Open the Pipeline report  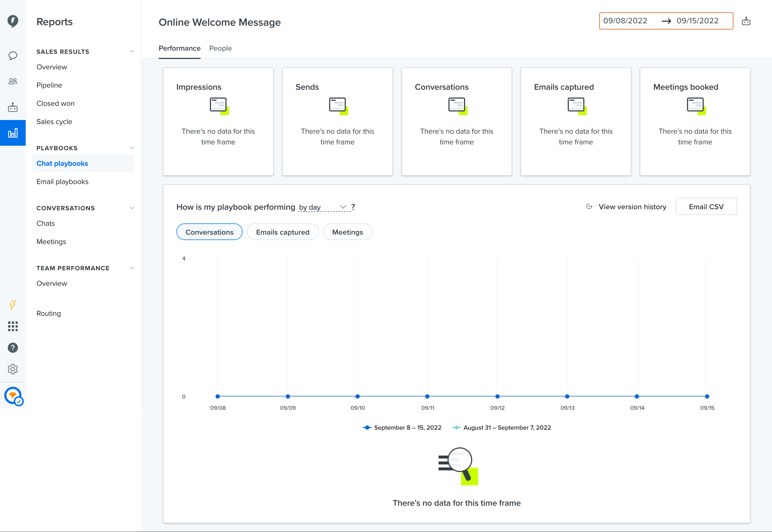[49, 85]
